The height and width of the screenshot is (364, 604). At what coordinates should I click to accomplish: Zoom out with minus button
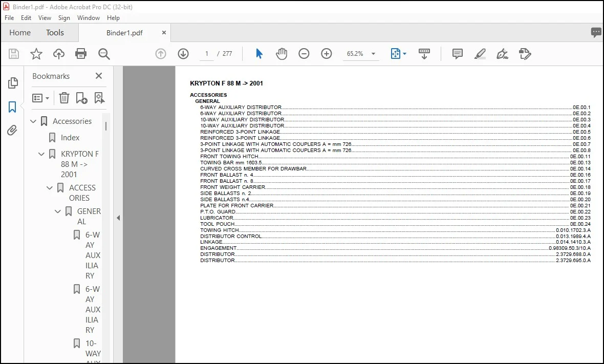[x=304, y=54]
